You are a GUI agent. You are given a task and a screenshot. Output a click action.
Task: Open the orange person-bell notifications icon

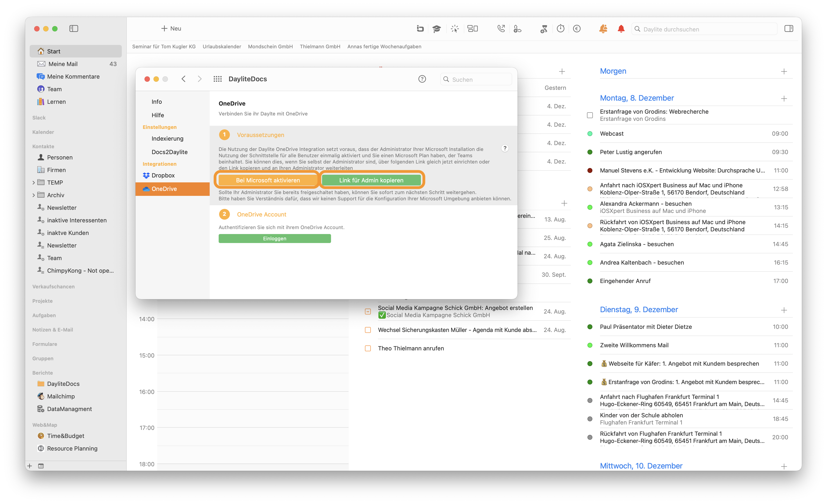[603, 29]
